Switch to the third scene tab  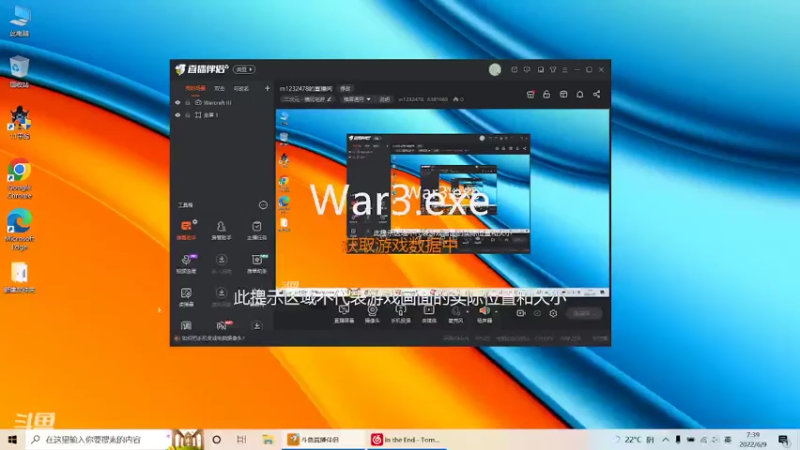pos(241,88)
